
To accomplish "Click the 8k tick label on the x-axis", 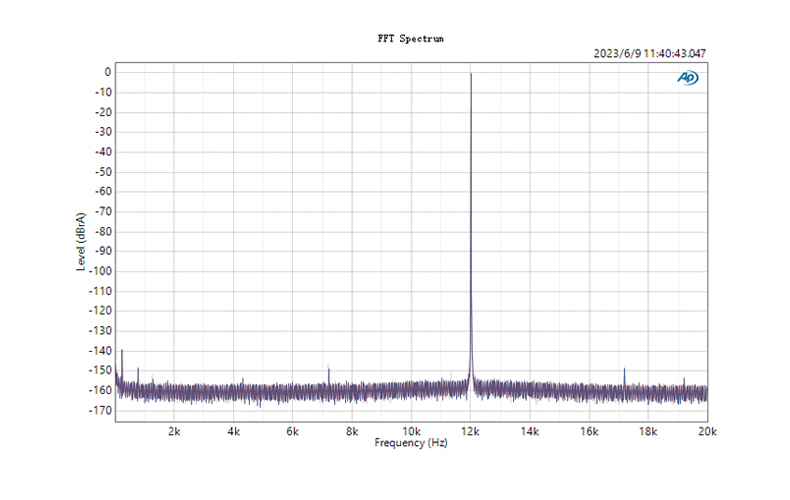I will (x=352, y=432).
